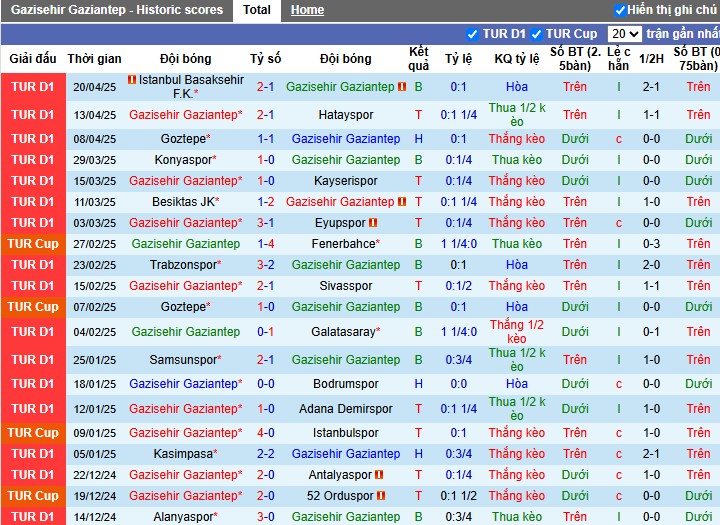The image size is (720, 525).
Task: Click the 0-3 half-time score for Fenerbahce match
Action: [x=651, y=243]
